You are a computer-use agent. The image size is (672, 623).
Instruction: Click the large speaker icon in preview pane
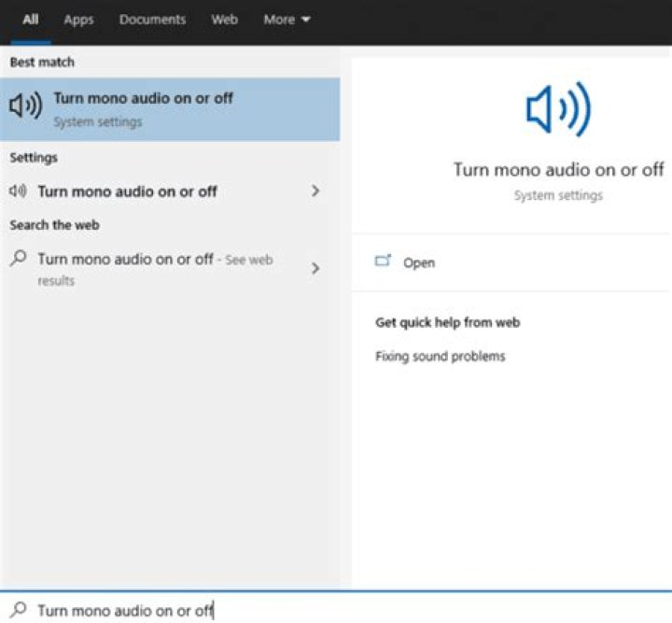tap(557, 111)
